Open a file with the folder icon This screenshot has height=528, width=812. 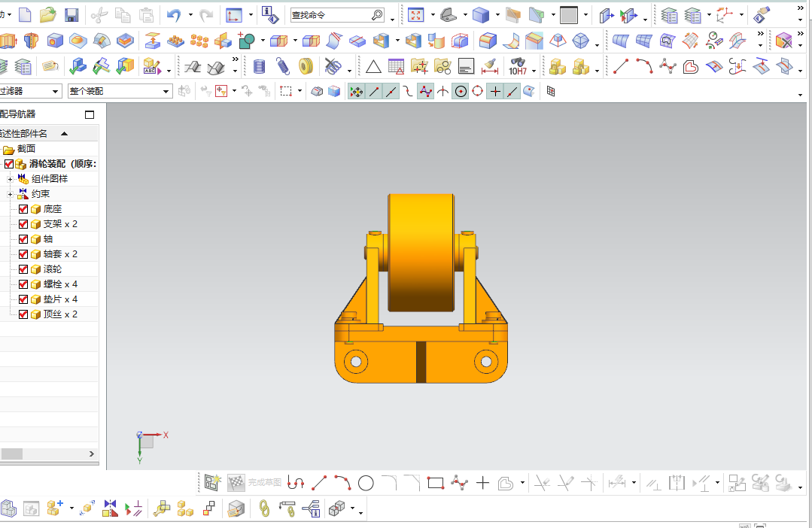point(47,15)
